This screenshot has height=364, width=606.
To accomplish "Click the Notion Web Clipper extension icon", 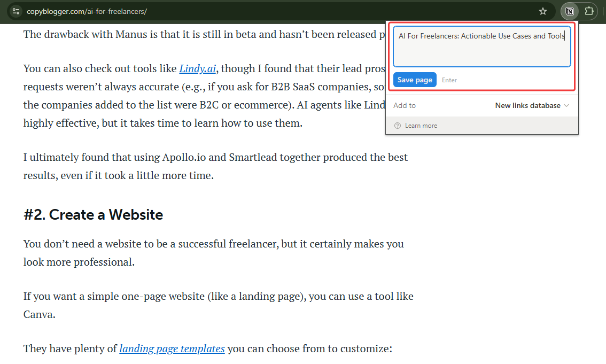I will click(x=570, y=11).
